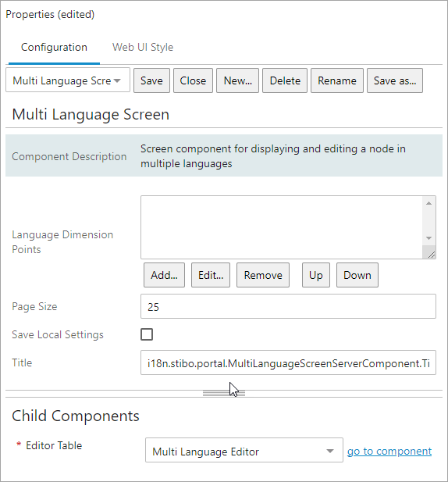
Task: Follow the go to component link
Action: pyautogui.click(x=389, y=452)
